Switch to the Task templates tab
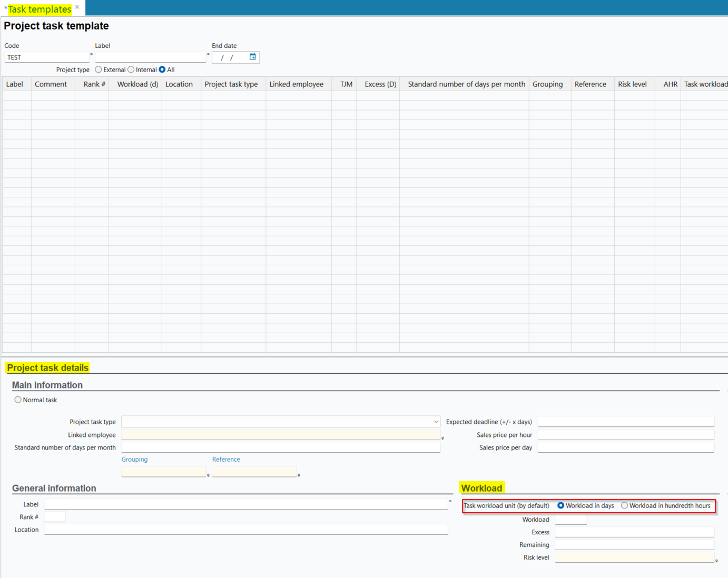Viewport: 728px width, 578px height. tap(40, 9)
